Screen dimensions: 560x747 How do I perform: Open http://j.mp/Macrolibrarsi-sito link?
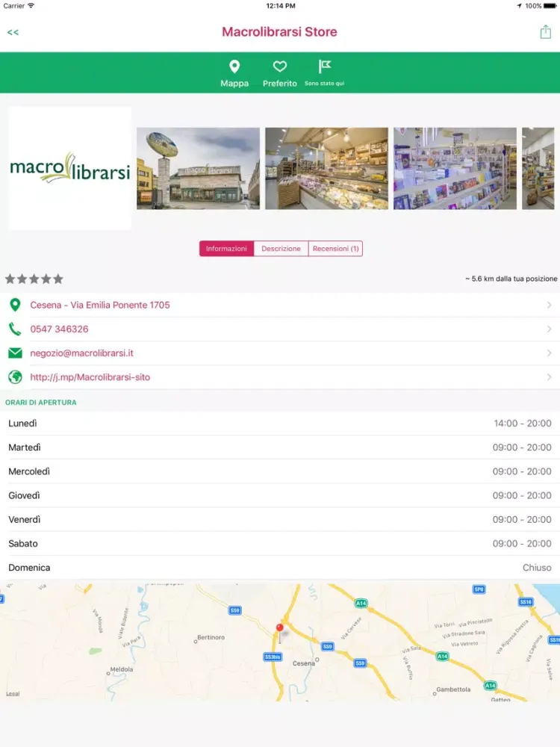90,377
